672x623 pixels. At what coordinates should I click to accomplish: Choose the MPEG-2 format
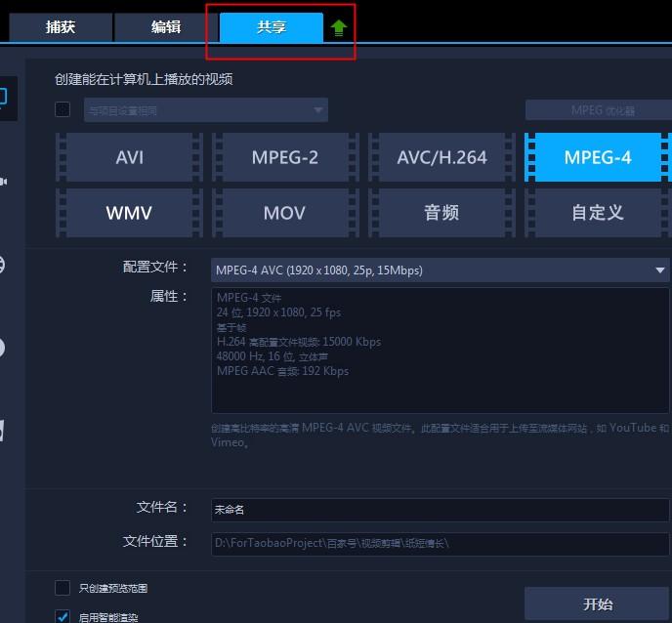[285, 157]
